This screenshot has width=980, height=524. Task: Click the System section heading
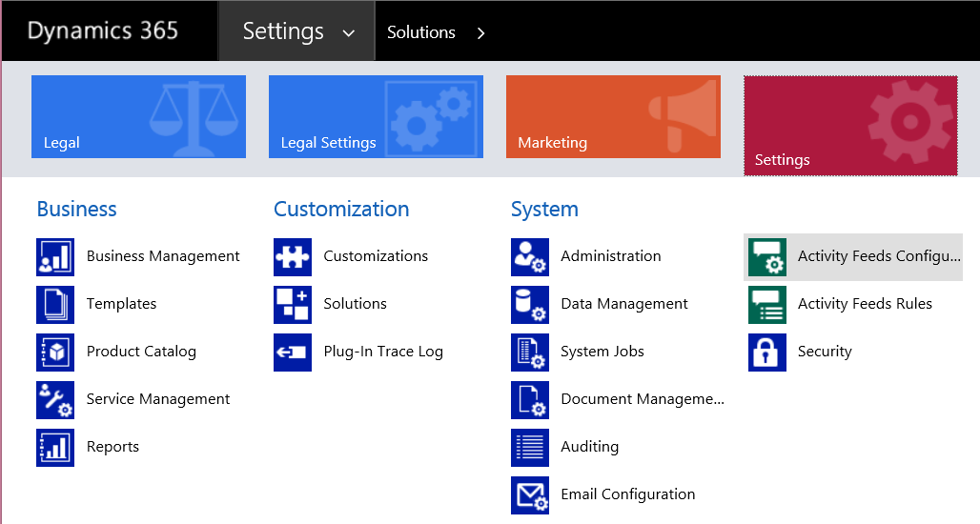coord(544,210)
